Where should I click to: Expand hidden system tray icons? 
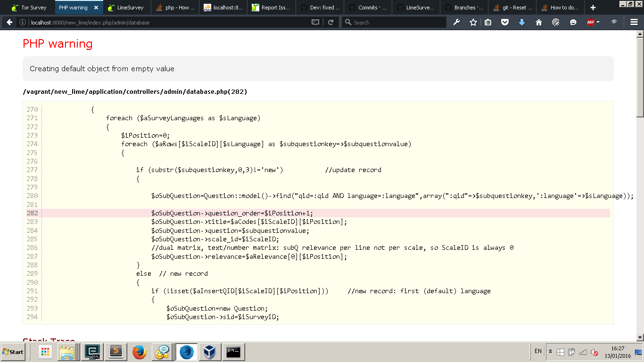click(x=550, y=352)
